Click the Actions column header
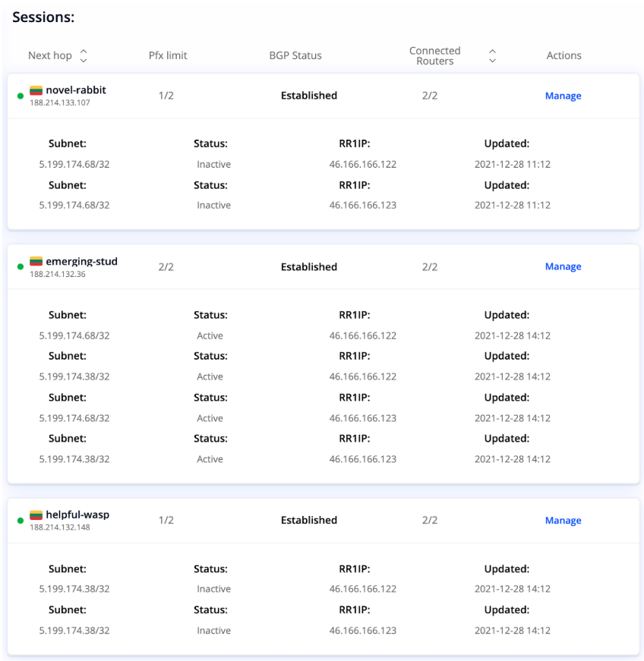This screenshot has width=644, height=661. click(563, 55)
